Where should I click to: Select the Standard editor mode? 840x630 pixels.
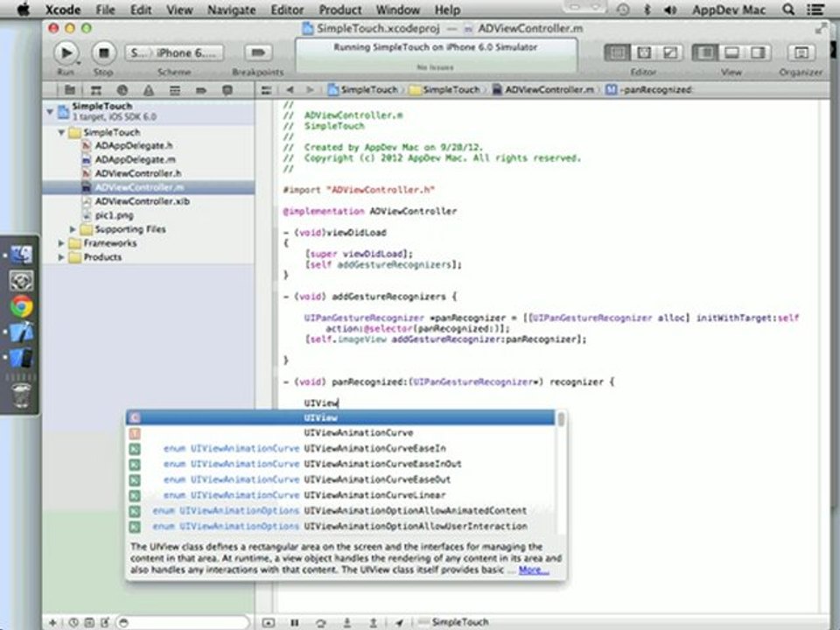pyautogui.click(x=618, y=52)
